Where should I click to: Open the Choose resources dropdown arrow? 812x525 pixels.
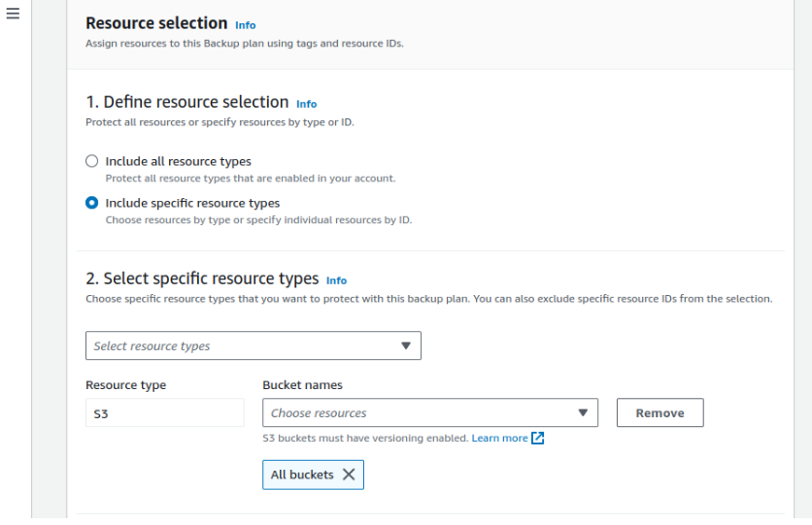(583, 412)
